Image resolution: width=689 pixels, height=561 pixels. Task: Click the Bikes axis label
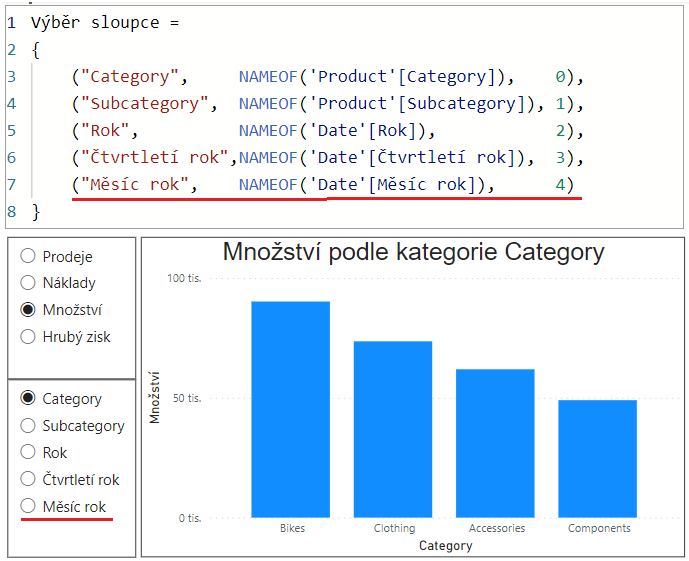click(x=292, y=528)
